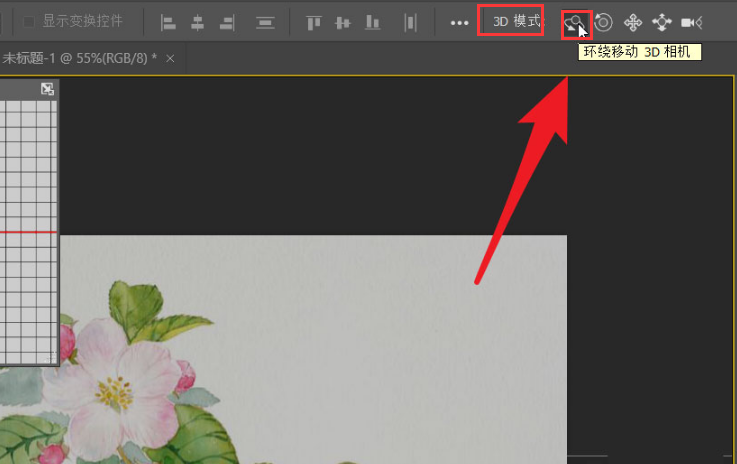This screenshot has height=464, width=737.
Task: Click the 3D 模式 label
Action: (517, 21)
